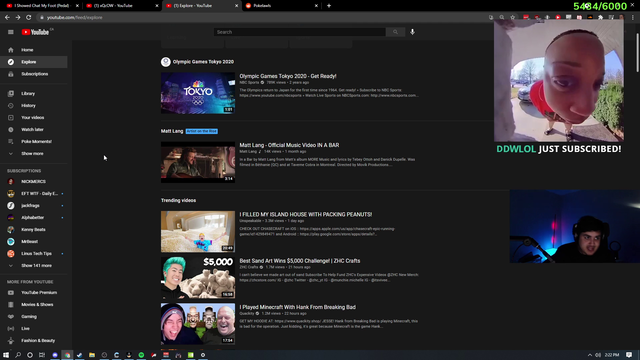The height and width of the screenshot is (360, 640).
Task: Open the packing peanuts video thumbnail
Action: tap(198, 231)
